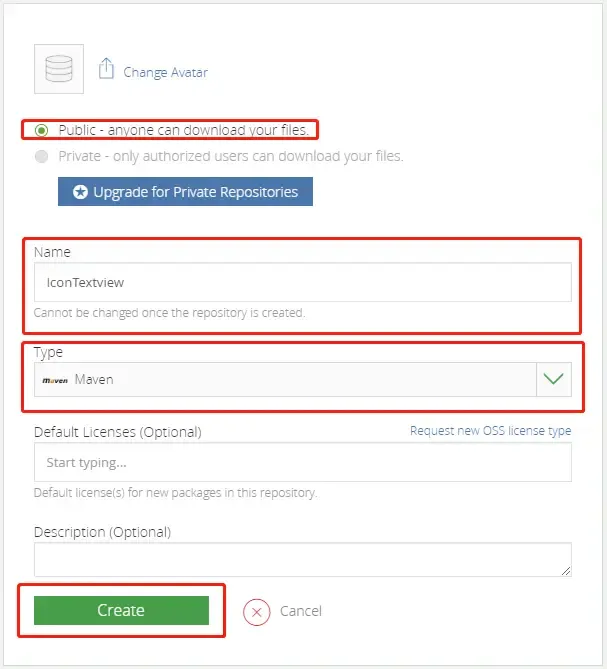The image size is (607, 669).
Task: Focus the Name field containing IconTextview
Action: tap(302, 283)
